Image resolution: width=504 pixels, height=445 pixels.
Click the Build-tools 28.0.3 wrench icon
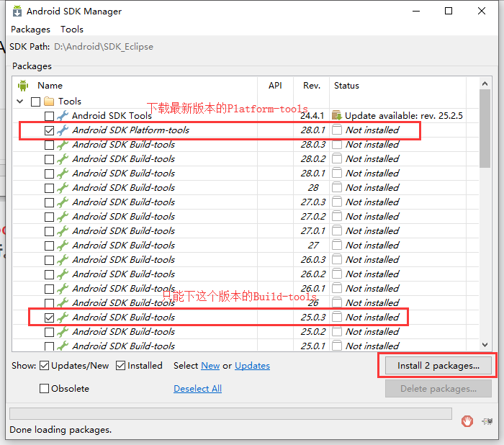pos(63,144)
